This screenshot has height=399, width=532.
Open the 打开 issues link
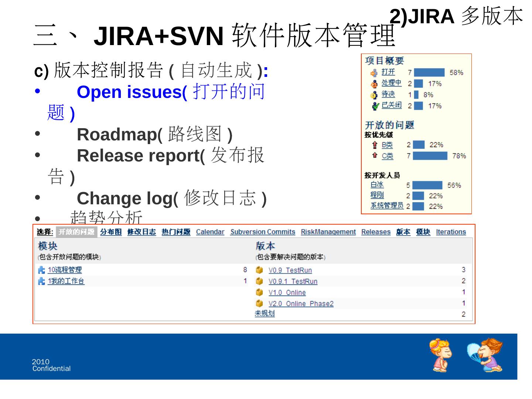pyautogui.click(x=388, y=72)
